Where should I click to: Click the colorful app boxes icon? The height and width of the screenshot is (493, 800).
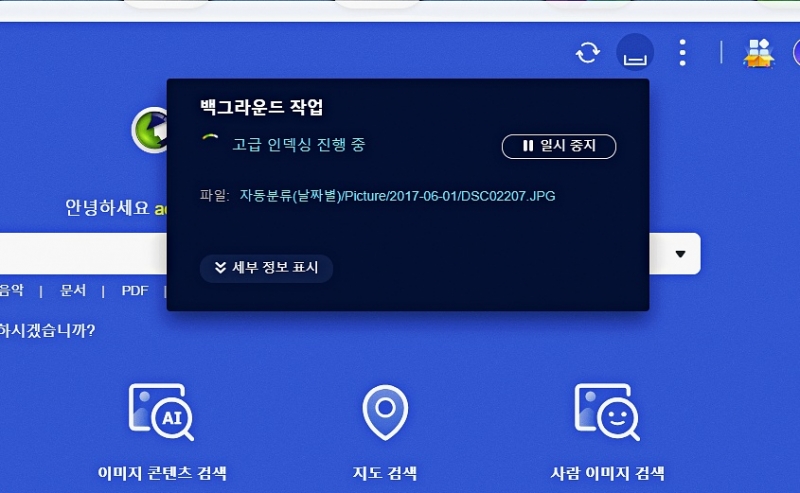click(759, 53)
